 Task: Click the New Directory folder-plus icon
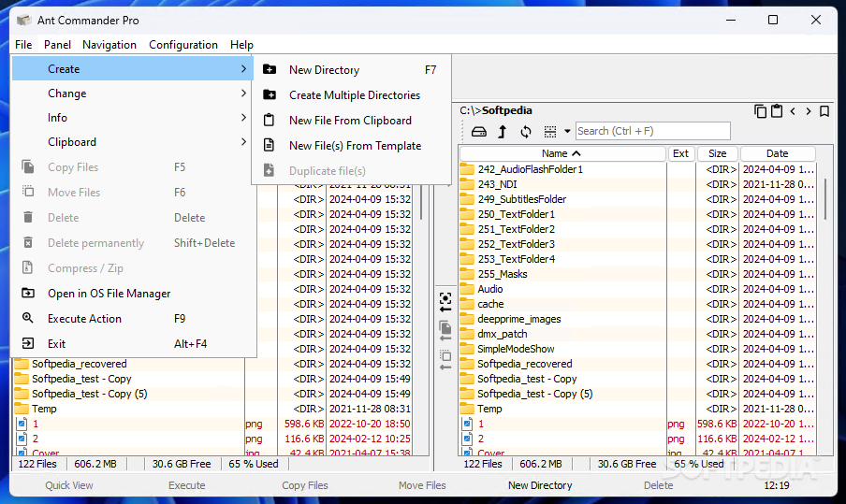(270, 69)
